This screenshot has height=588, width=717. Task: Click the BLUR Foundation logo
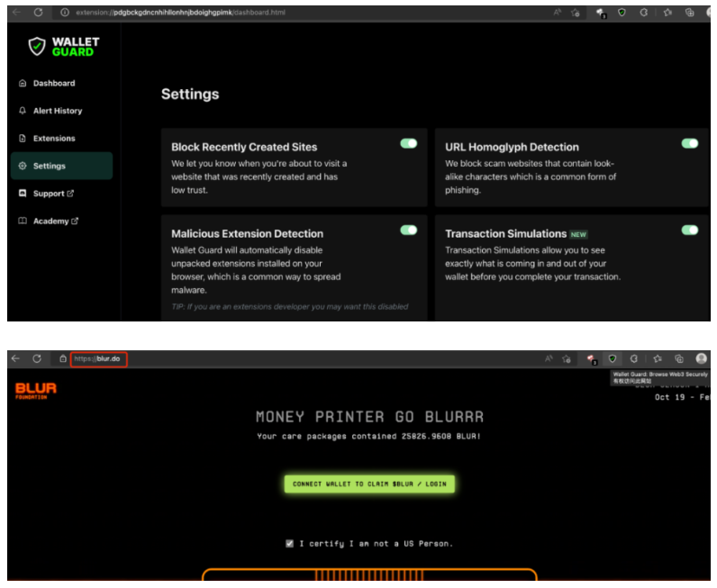tap(36, 390)
